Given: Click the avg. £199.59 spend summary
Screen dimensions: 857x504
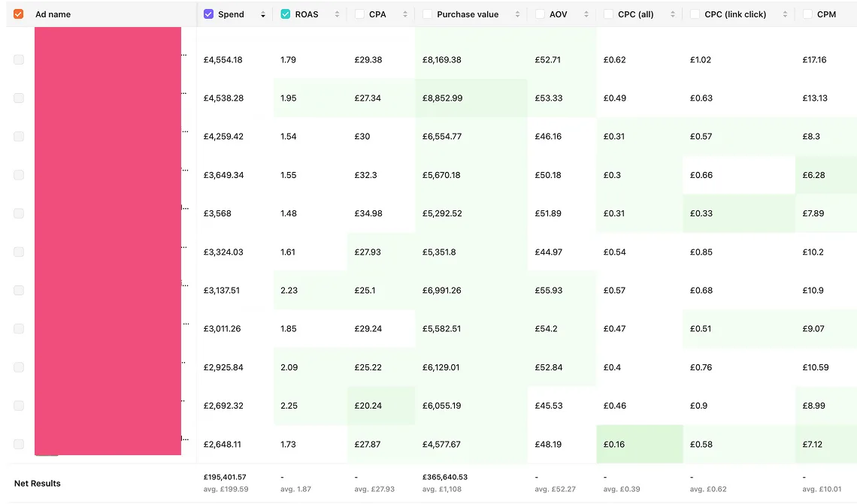Looking at the screenshot, I should 226,489.
